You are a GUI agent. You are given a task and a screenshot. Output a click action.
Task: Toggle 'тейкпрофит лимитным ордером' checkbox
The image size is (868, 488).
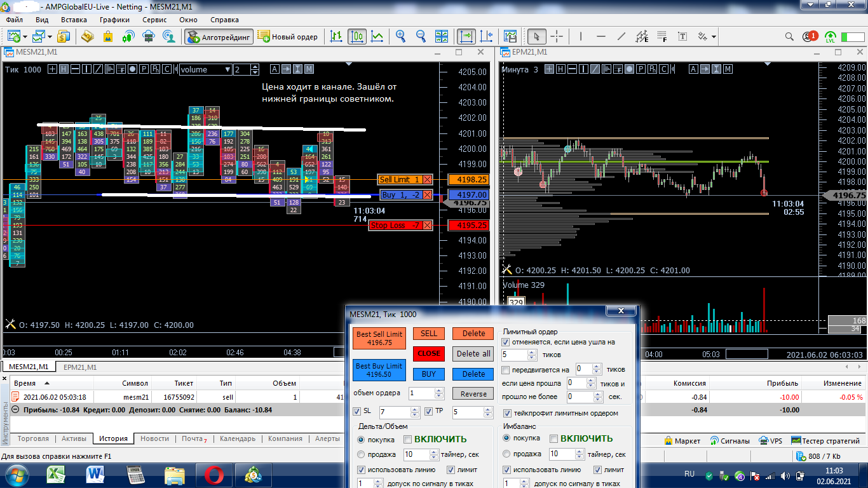coord(506,413)
